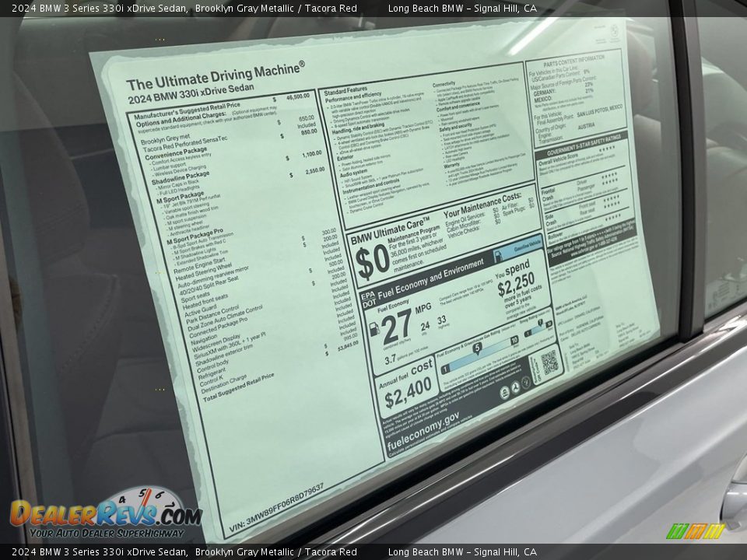This screenshot has width=747, height=560.
Task: Click the base price "46,500.00"
Action: coord(298,96)
